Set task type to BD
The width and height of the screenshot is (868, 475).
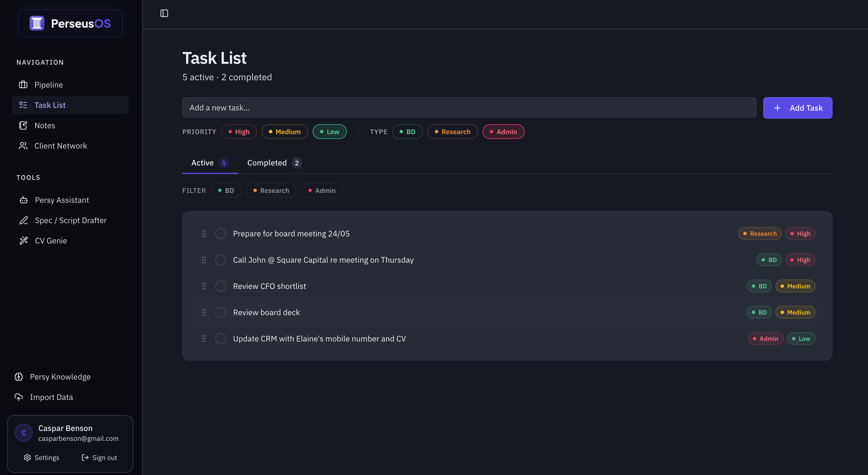[x=407, y=132]
